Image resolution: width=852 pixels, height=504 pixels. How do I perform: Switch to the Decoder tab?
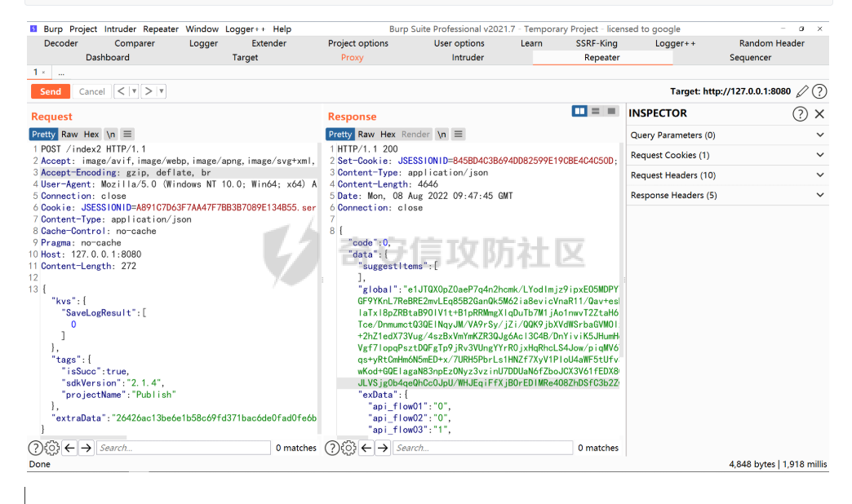pos(61,43)
